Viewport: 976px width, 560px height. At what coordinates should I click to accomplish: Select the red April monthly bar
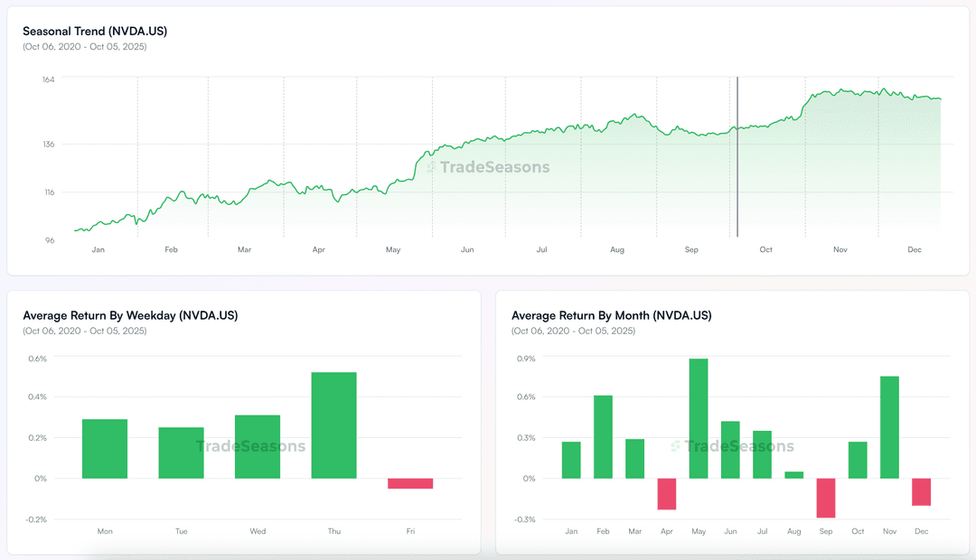[x=667, y=494]
